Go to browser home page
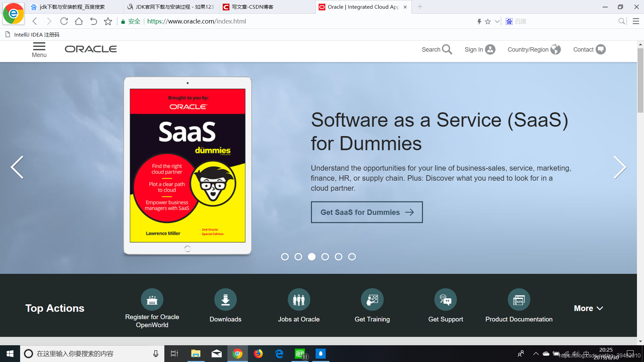Screen dimensions: 644x362 79,21
